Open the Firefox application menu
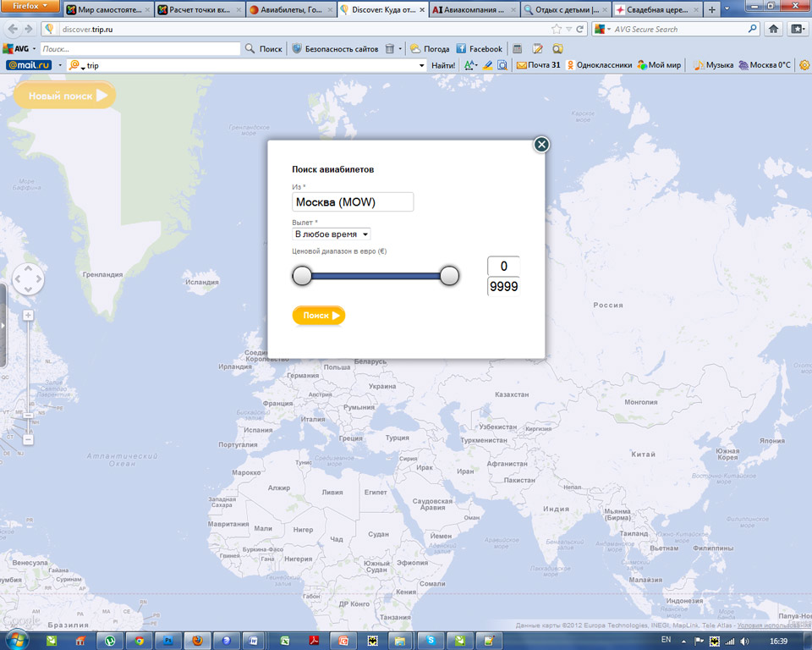 click(x=30, y=6)
